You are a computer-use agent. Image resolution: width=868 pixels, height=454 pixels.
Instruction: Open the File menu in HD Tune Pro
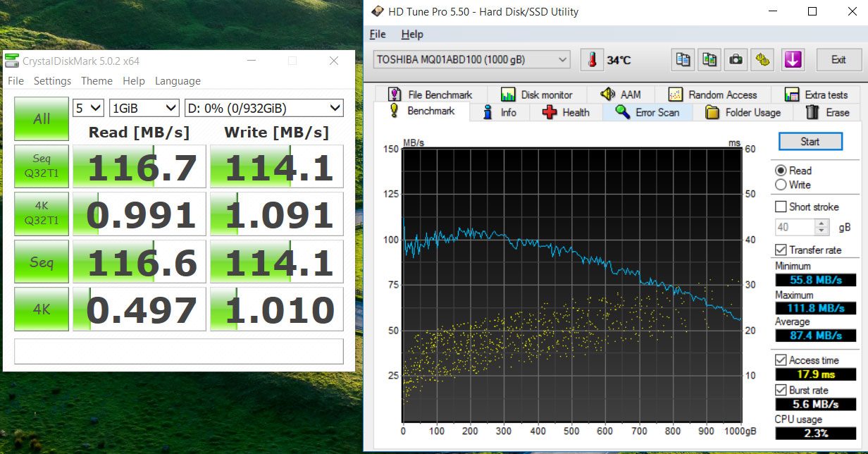pyautogui.click(x=378, y=35)
